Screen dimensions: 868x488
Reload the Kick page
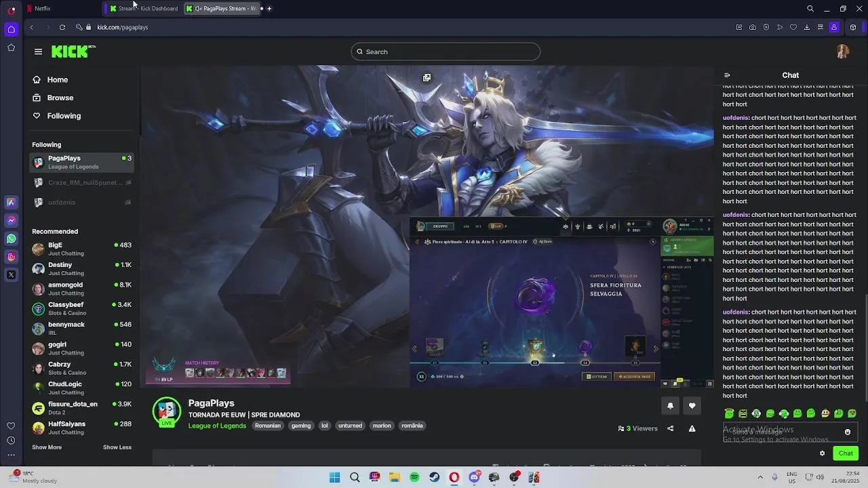(62, 27)
